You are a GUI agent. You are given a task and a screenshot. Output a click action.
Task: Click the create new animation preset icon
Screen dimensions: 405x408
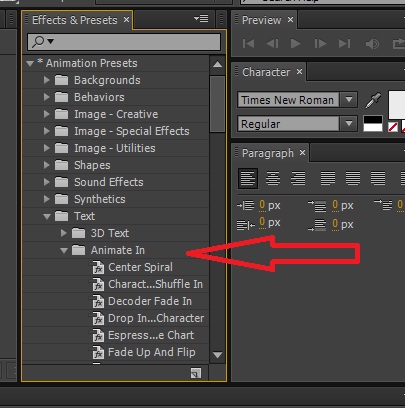(196, 373)
